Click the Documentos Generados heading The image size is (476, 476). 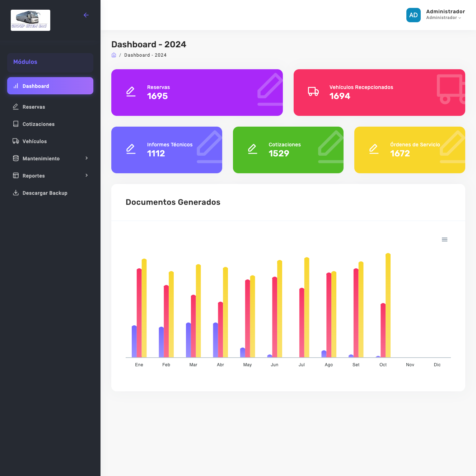pyautogui.click(x=173, y=202)
